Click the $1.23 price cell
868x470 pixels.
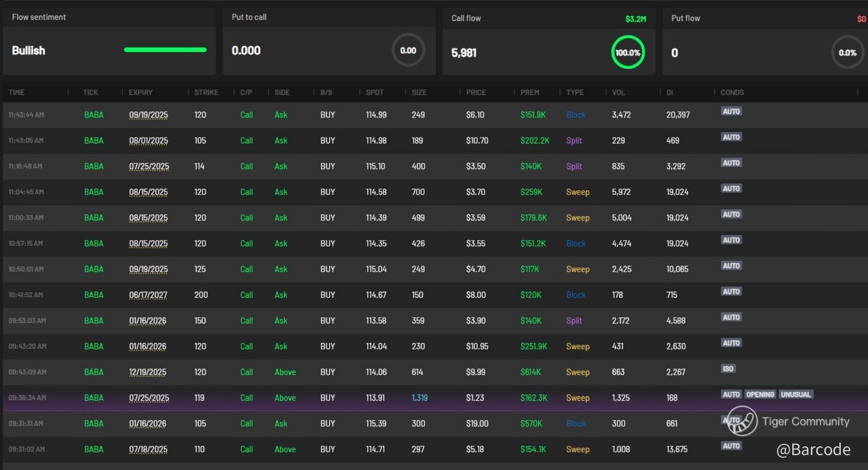pyautogui.click(x=475, y=398)
